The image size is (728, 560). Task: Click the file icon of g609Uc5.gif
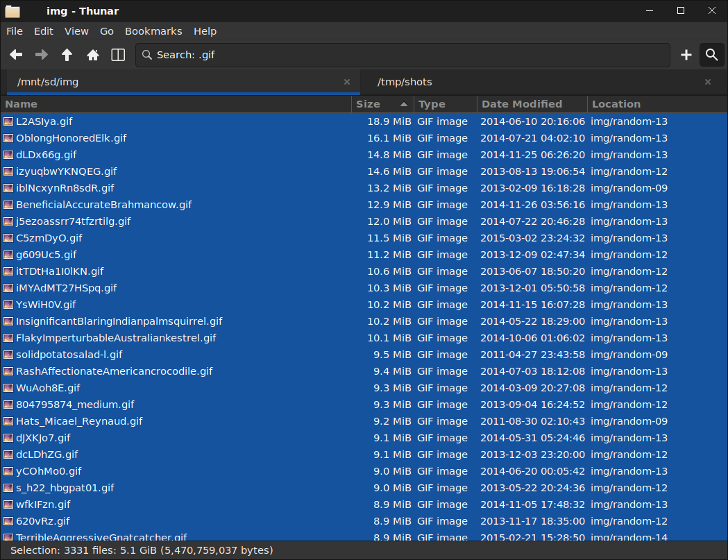pyautogui.click(x=8, y=255)
